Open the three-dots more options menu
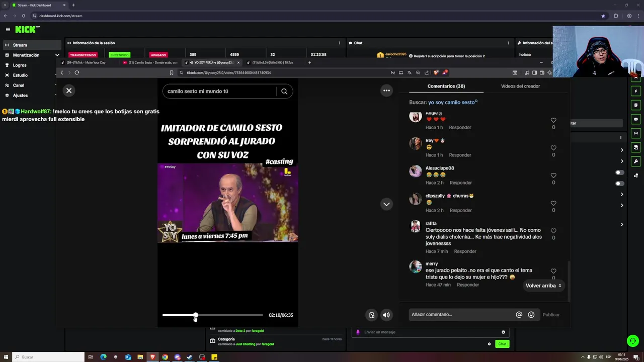Screen dimensions: 644x362 pos(386,90)
